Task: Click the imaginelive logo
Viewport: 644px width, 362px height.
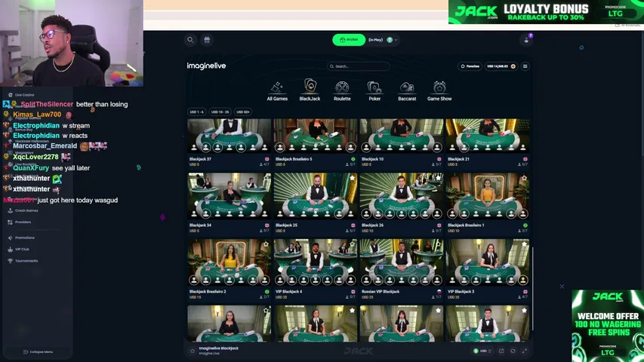Action: [x=206, y=66]
